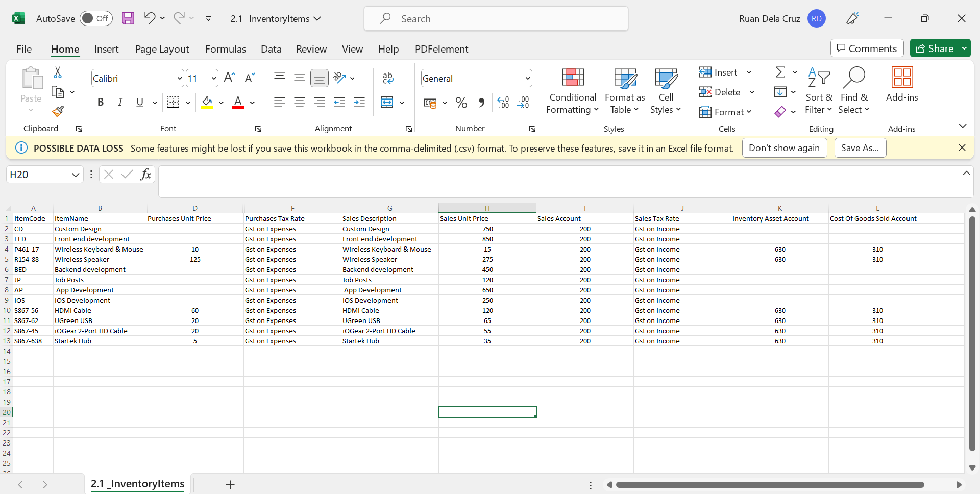Toggle AutoSave switch
The height and width of the screenshot is (494, 980).
[95, 19]
